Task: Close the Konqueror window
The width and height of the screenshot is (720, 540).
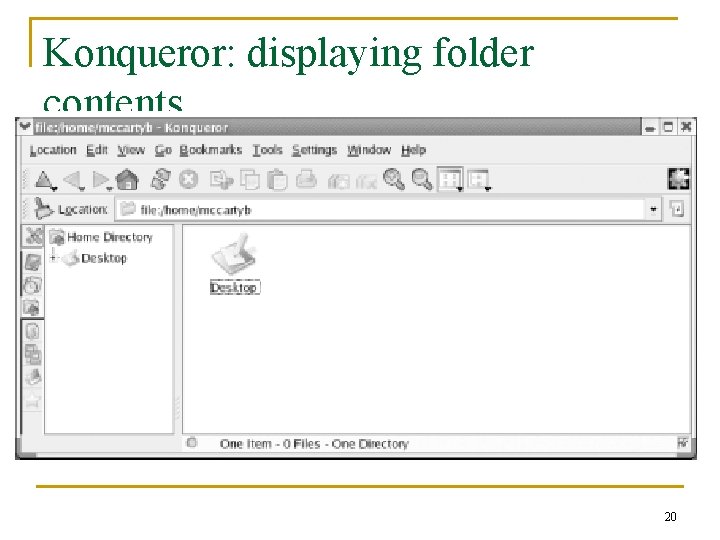Action: click(x=686, y=127)
